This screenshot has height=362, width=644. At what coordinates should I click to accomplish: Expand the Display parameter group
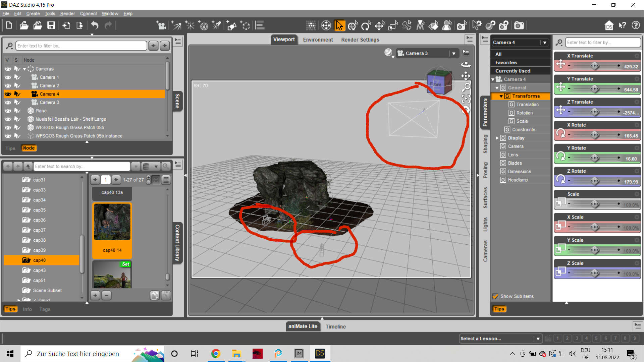pos(497,138)
